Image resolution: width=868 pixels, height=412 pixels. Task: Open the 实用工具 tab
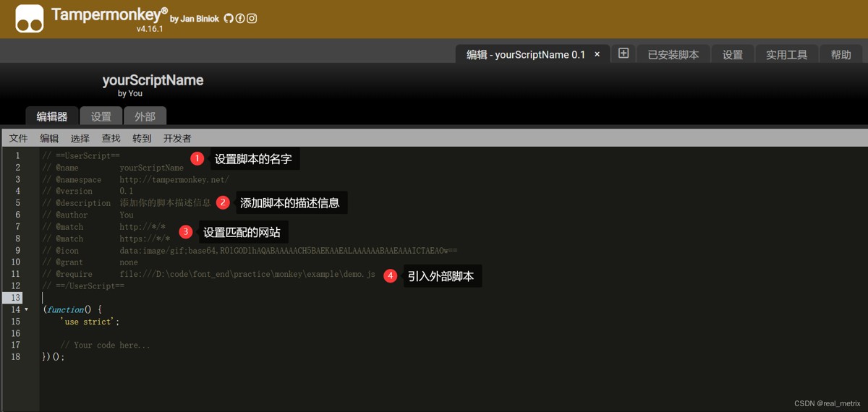pos(787,54)
